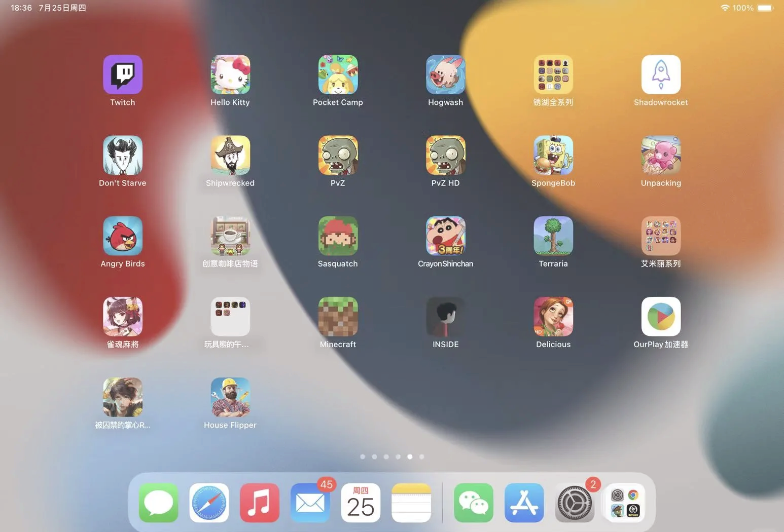The image size is (784, 532).
Task: Launch the SpongeBob game
Action: [x=553, y=155]
